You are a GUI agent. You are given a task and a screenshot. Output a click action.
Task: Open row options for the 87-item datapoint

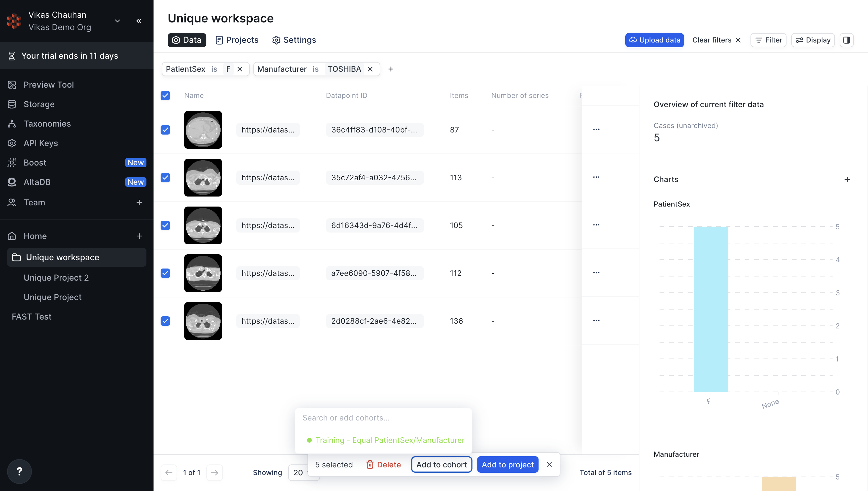596,130
